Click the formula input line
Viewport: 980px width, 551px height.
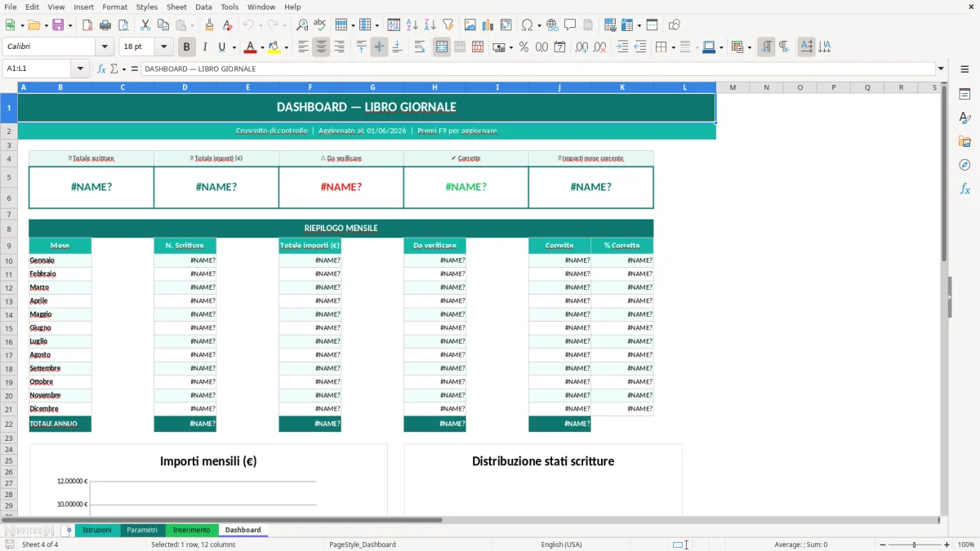[537, 69]
